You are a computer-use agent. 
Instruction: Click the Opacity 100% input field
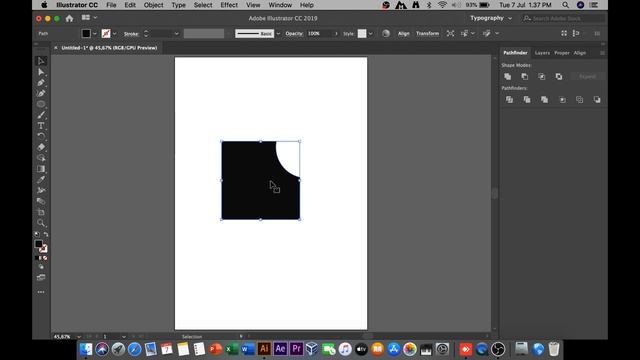click(320, 33)
